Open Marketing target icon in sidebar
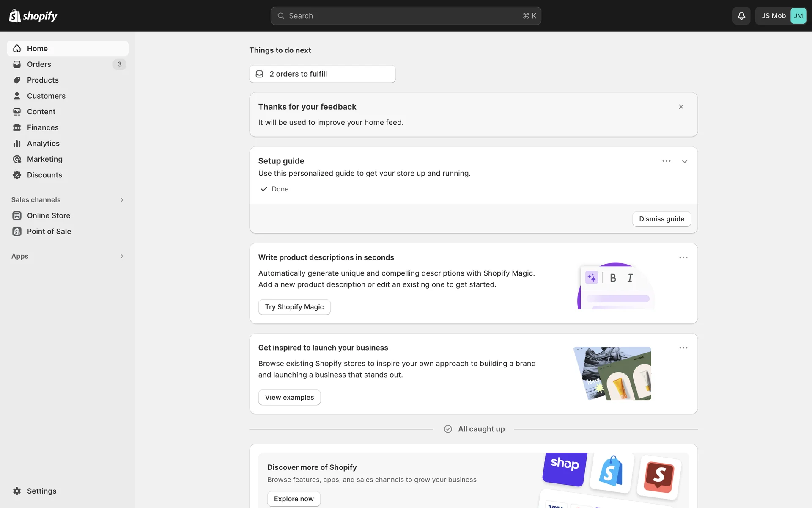The width and height of the screenshot is (812, 508). tap(17, 159)
